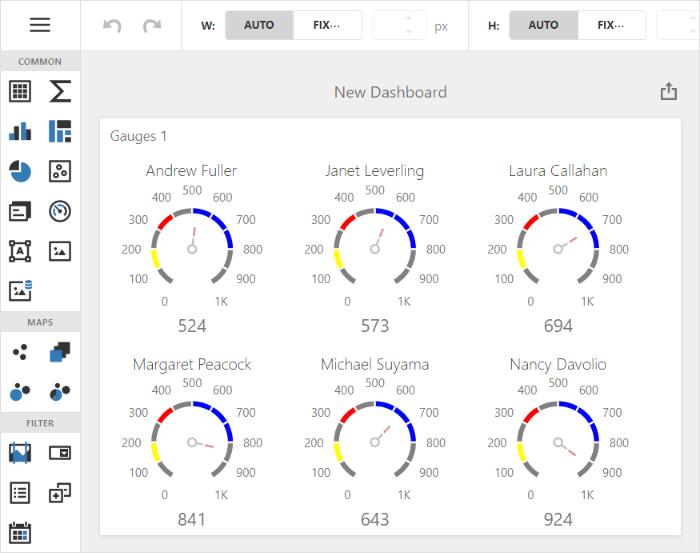Add a Text Box item

point(20,251)
